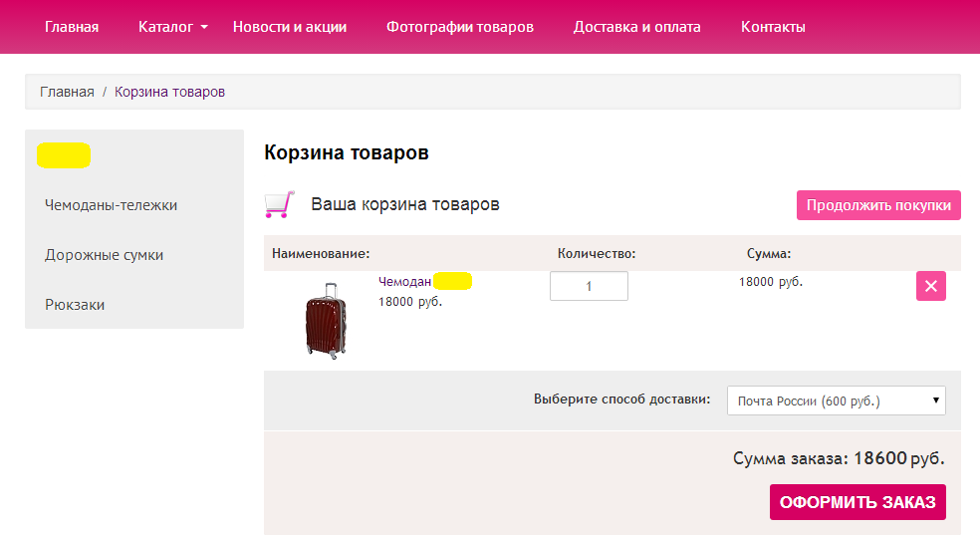
Task: Open the delivery method dropdown
Action: pyautogui.click(x=837, y=401)
